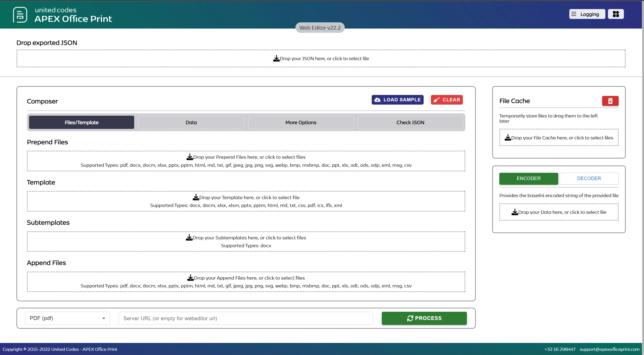Switch to the Data tab

coord(191,122)
